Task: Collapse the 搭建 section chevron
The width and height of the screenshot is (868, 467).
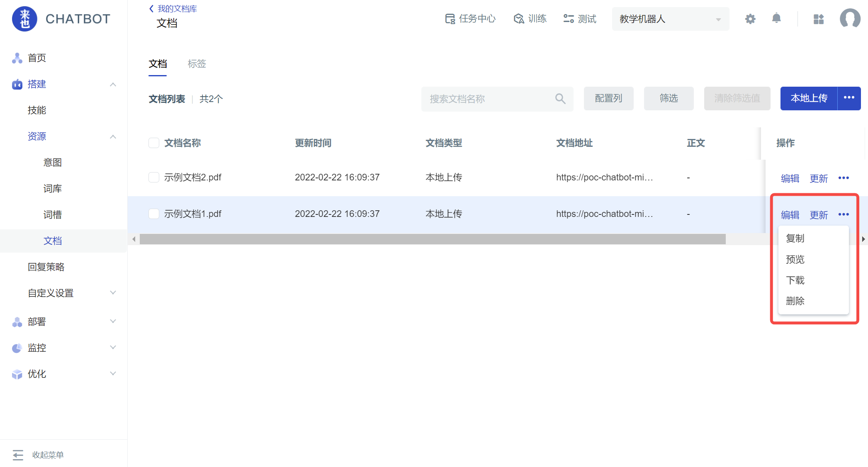Action: (x=113, y=84)
